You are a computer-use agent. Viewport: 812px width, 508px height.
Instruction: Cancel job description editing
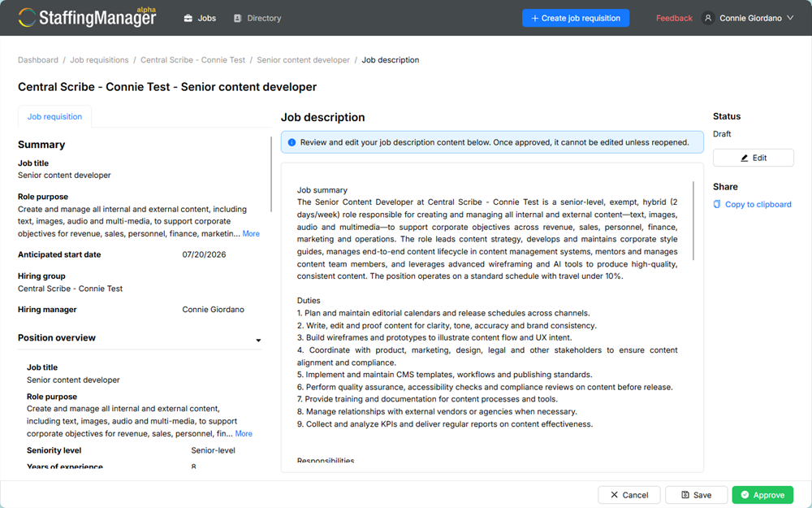pyautogui.click(x=629, y=495)
